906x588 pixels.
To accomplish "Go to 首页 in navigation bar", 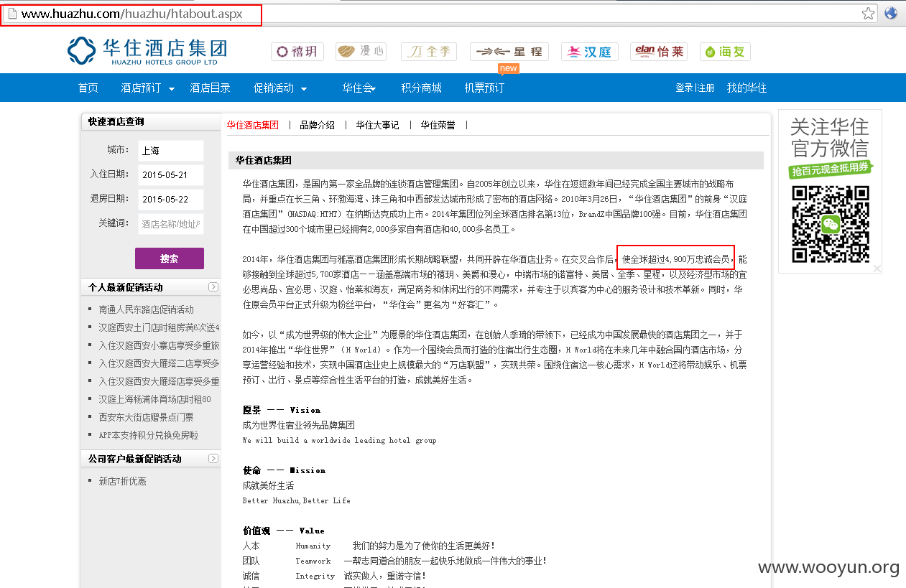I will coord(88,88).
